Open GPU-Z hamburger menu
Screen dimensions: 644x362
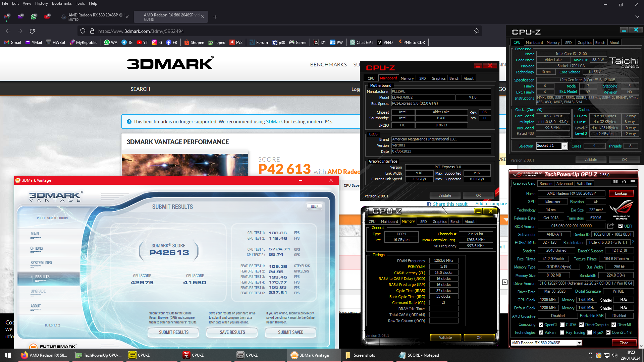(x=633, y=182)
